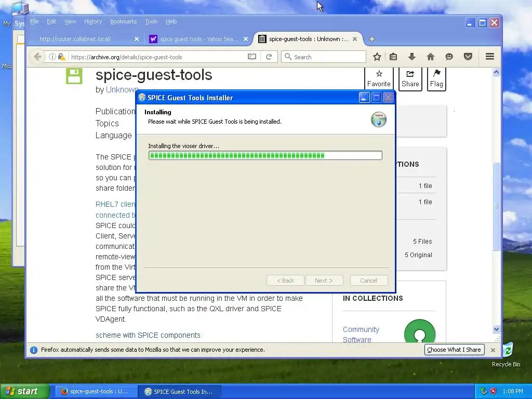Bookmark this page with the star icon
The image size is (532, 399).
[377, 57]
